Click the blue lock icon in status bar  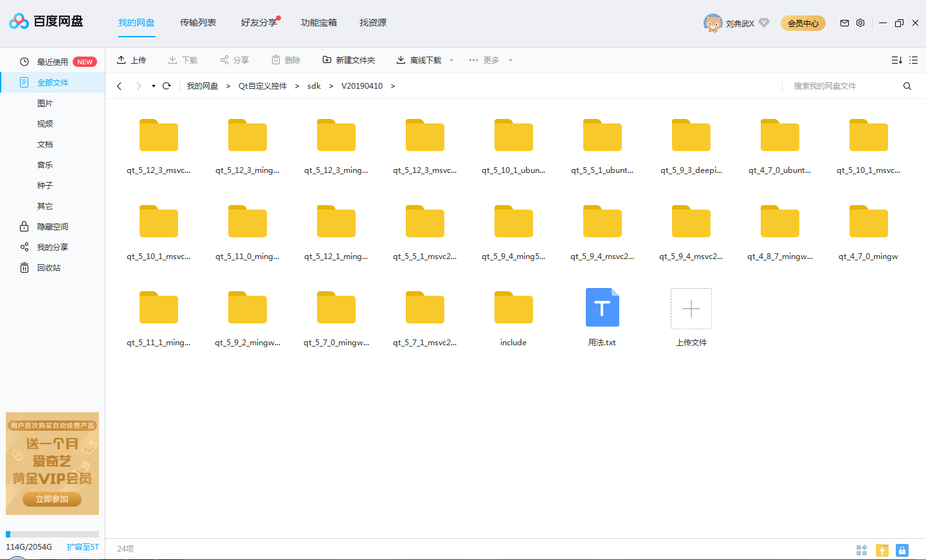902,550
